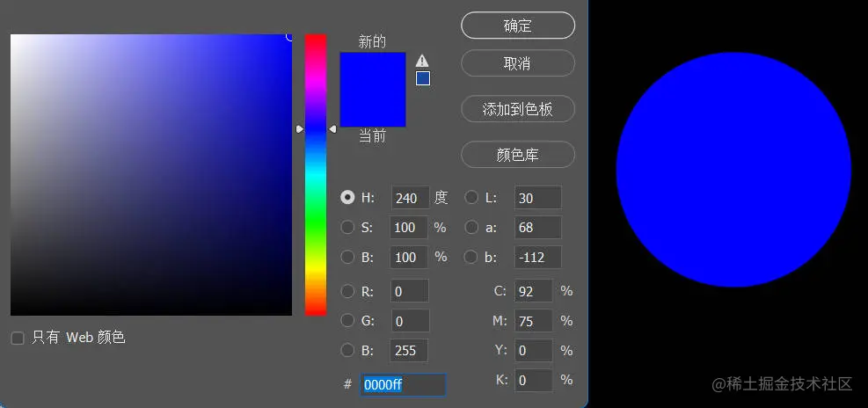This screenshot has height=408, width=868.
Task: Select the RGB blue B radio button
Action: (x=347, y=351)
